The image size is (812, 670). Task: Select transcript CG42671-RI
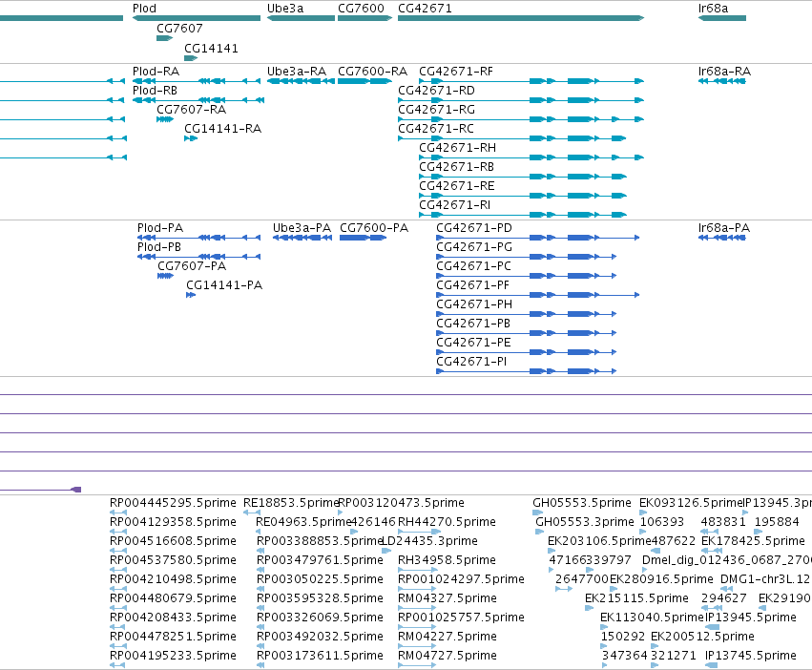[x=523, y=215]
